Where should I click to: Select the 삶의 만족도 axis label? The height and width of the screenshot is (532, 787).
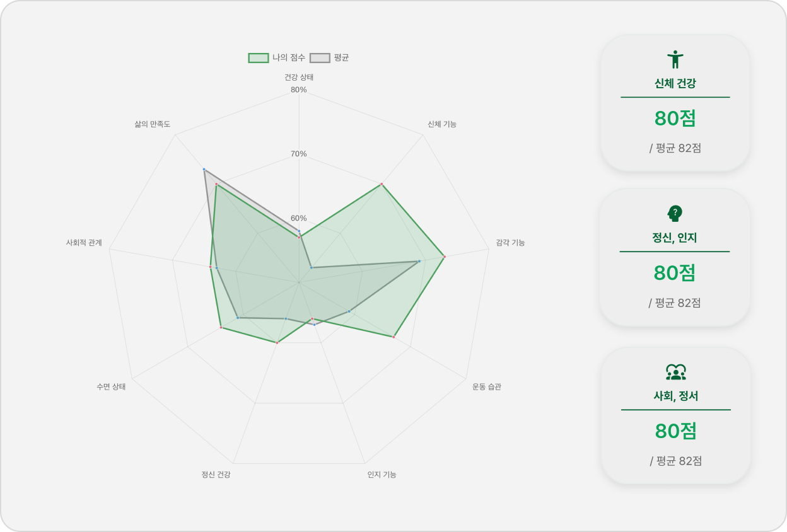[152, 124]
